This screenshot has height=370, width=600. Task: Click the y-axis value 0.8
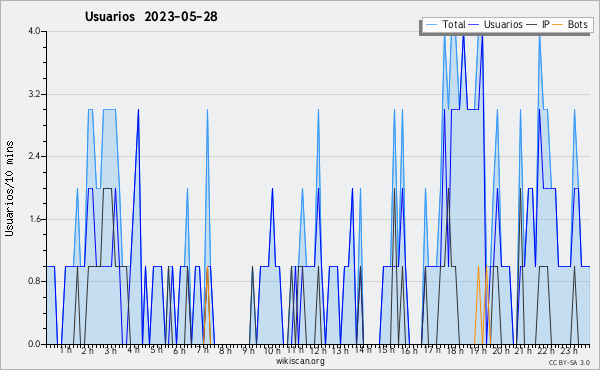coord(34,281)
